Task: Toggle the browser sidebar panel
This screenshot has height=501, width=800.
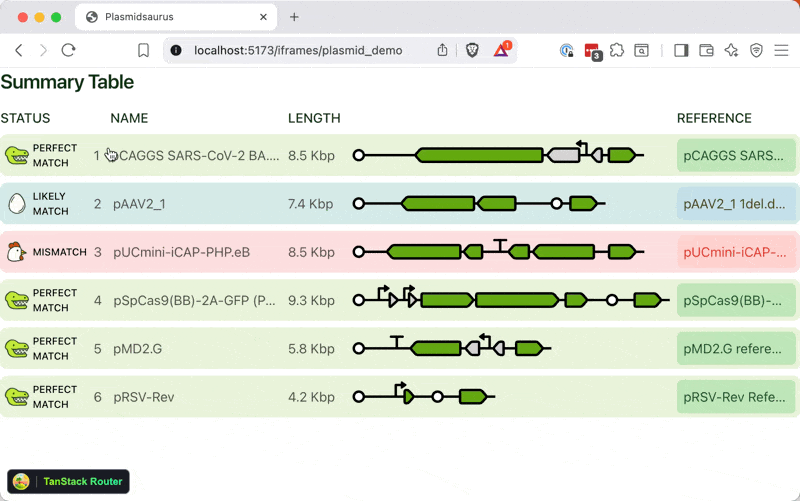Action: click(681, 50)
